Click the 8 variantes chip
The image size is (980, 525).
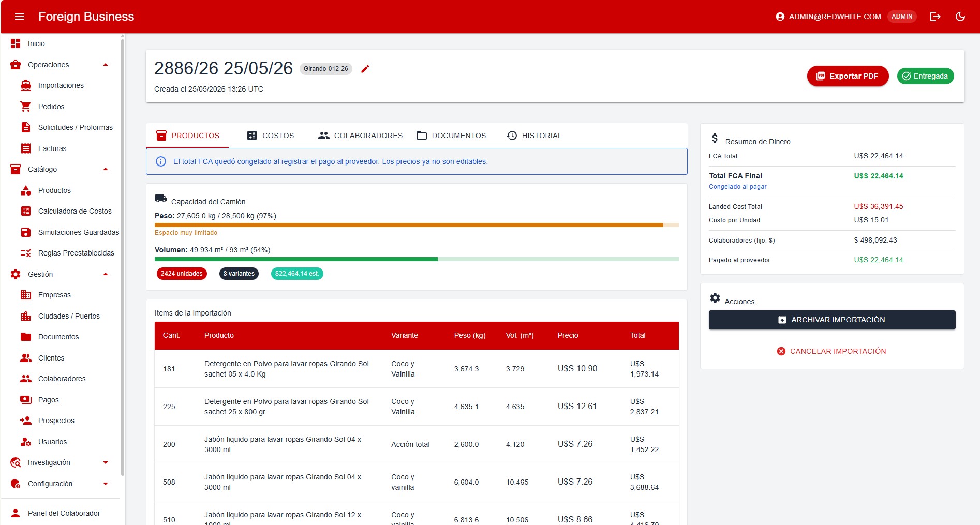tap(239, 274)
